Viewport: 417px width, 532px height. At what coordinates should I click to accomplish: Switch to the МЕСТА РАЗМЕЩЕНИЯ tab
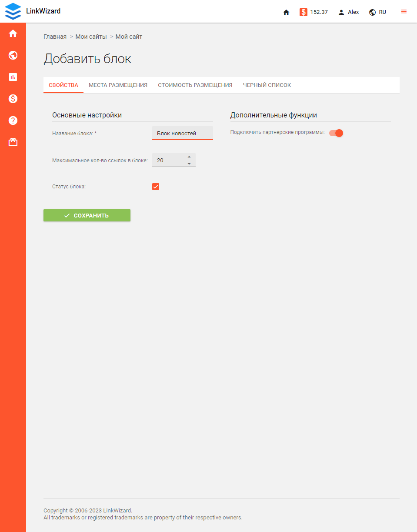(118, 85)
